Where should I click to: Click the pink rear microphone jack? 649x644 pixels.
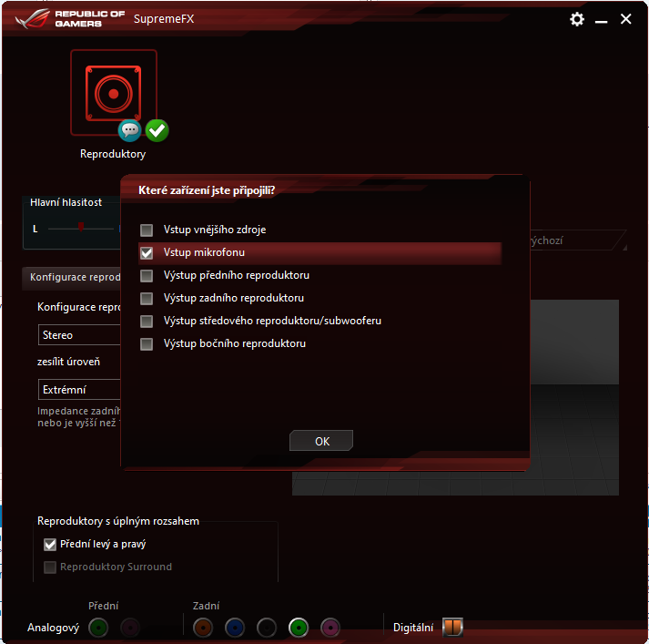pos(330,628)
